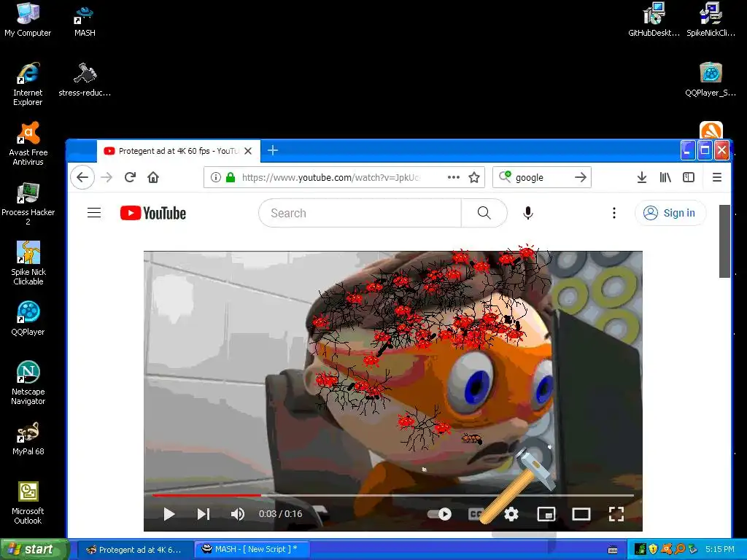Search with your voice microphone
747x560 pixels.
point(528,213)
